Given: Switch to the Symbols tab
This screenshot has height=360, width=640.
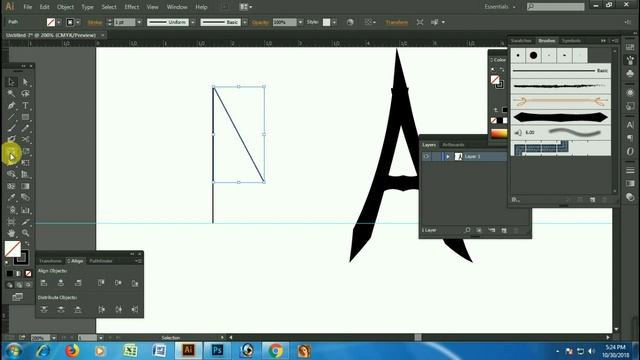Looking at the screenshot, I should click(x=571, y=41).
